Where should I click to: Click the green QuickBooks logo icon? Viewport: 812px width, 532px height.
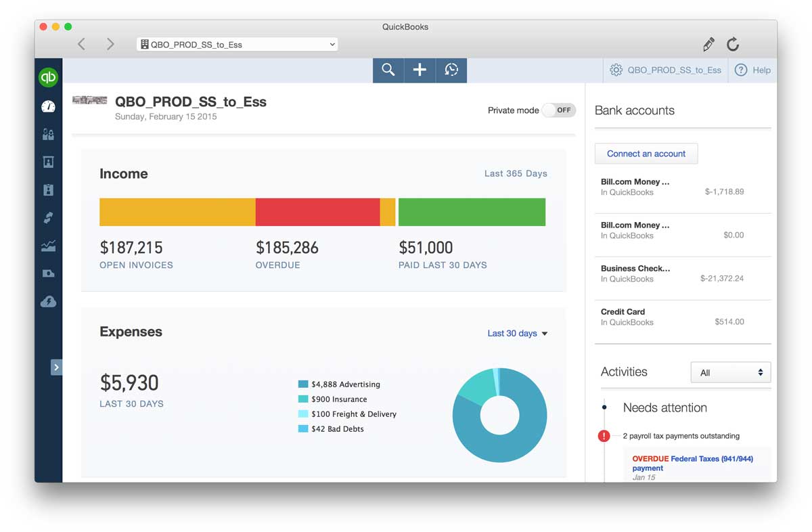tap(48, 77)
